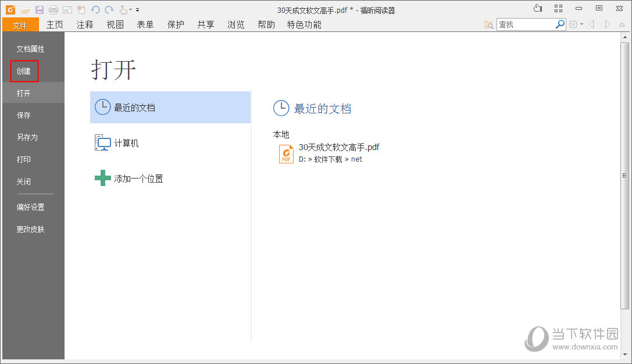Save the document via the floppy disk icon
This screenshot has height=364, width=632.
click(39, 9)
